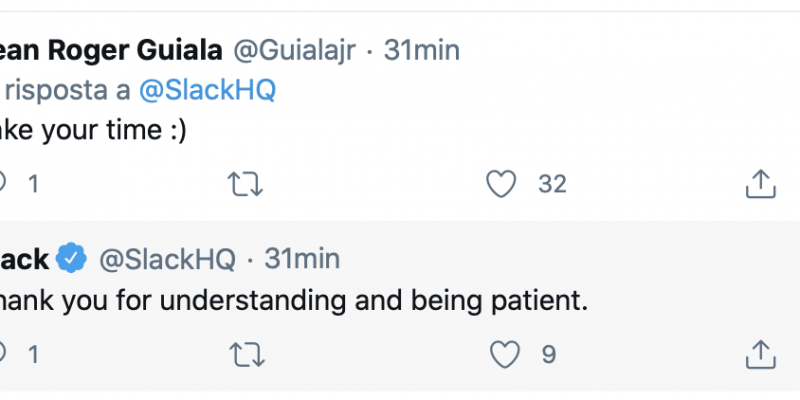Retweet Jean Roger Guiala's tweet
Image resolution: width=800 pixels, height=400 pixels.
tap(245, 185)
